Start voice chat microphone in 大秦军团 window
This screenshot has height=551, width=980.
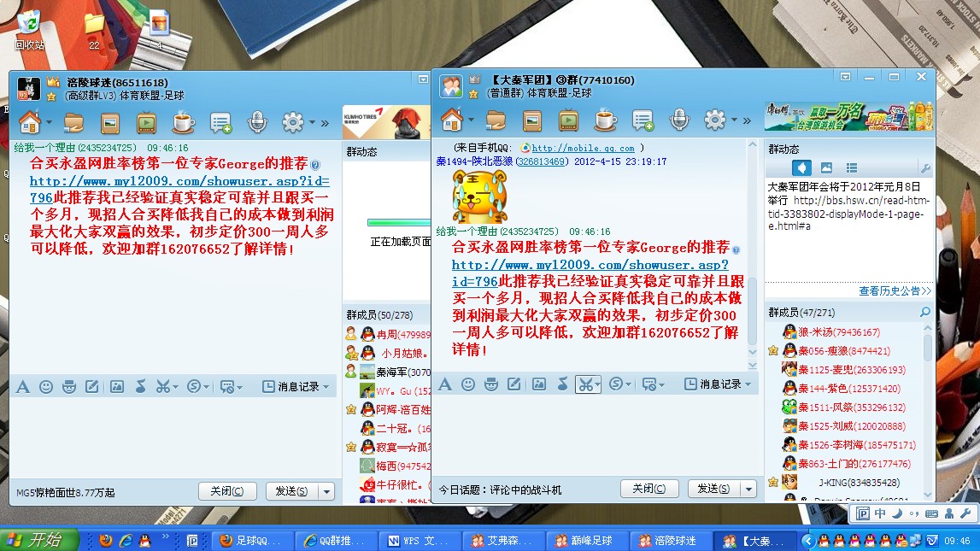(678, 120)
